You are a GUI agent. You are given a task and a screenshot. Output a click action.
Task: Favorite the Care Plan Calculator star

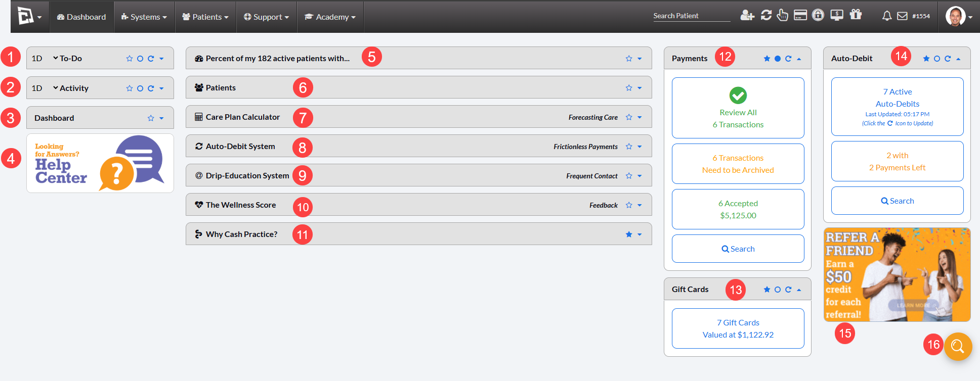(629, 117)
